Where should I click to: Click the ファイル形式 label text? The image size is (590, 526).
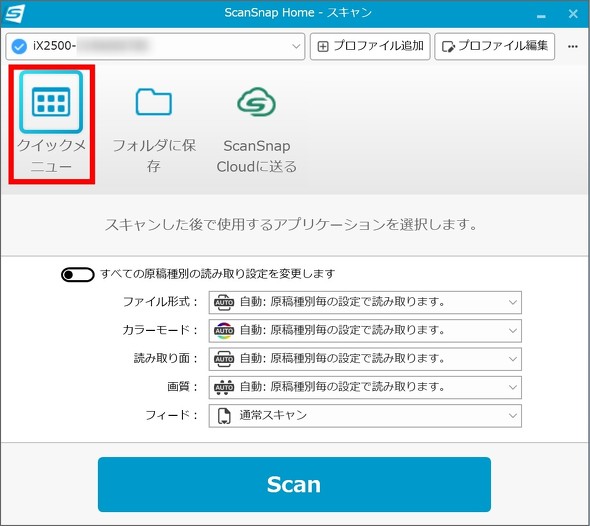(160, 302)
